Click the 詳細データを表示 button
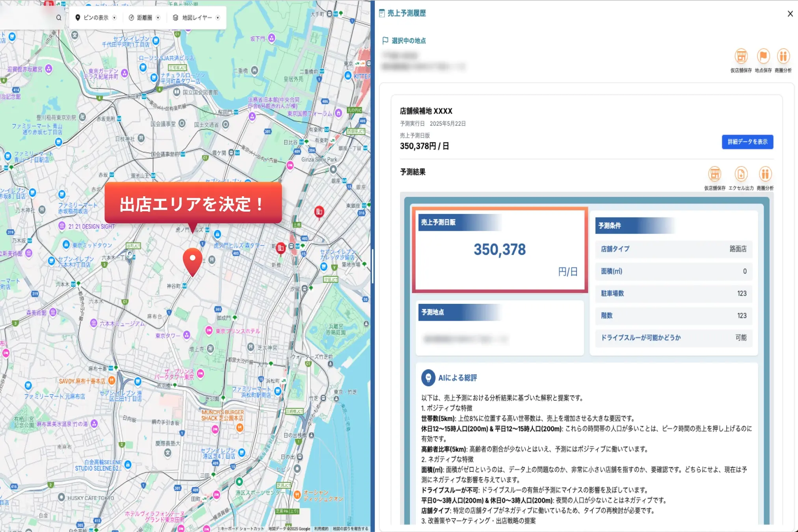 coord(747,142)
